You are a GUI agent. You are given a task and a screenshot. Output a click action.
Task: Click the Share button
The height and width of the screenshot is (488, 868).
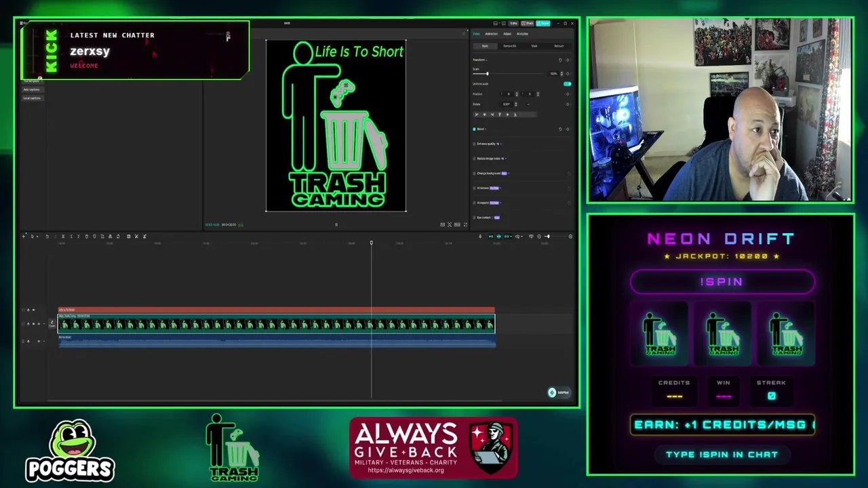point(527,23)
